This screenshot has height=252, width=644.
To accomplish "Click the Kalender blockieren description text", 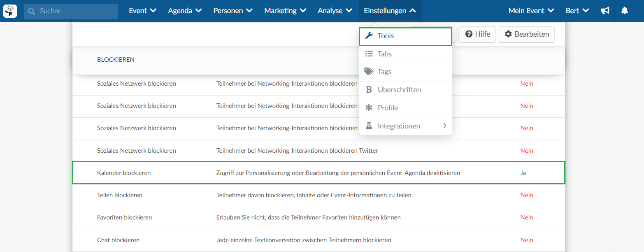I will pos(338,173).
